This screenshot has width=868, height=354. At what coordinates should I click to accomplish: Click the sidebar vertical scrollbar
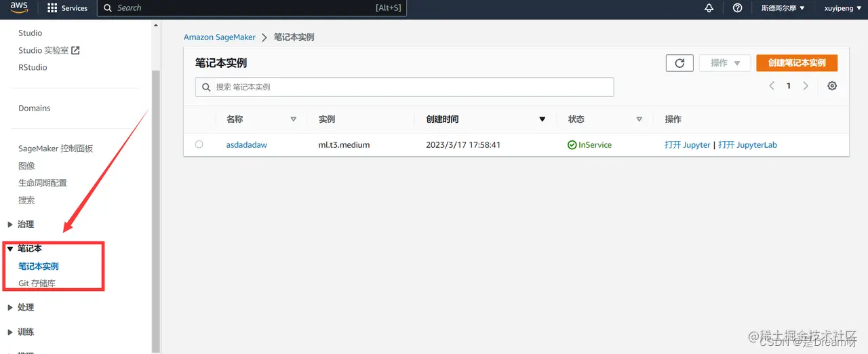(x=156, y=210)
